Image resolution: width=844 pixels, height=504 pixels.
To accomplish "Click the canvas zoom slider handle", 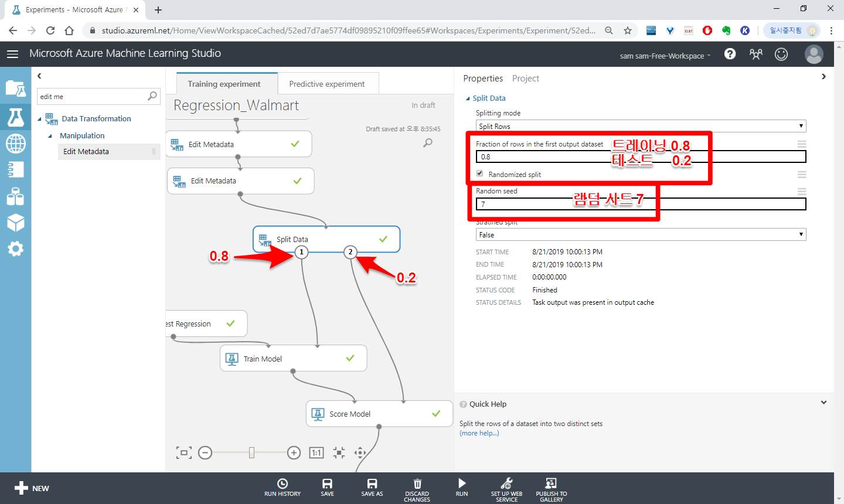I will [251, 452].
